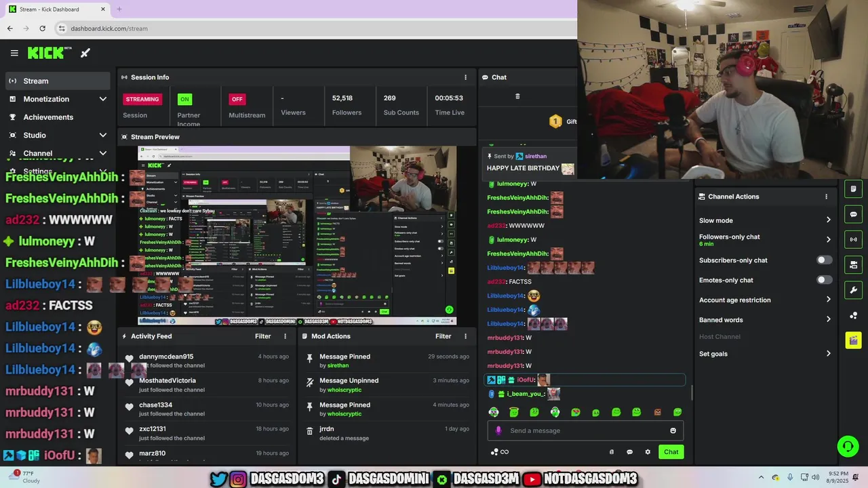Open Banned words chevron

click(828, 320)
